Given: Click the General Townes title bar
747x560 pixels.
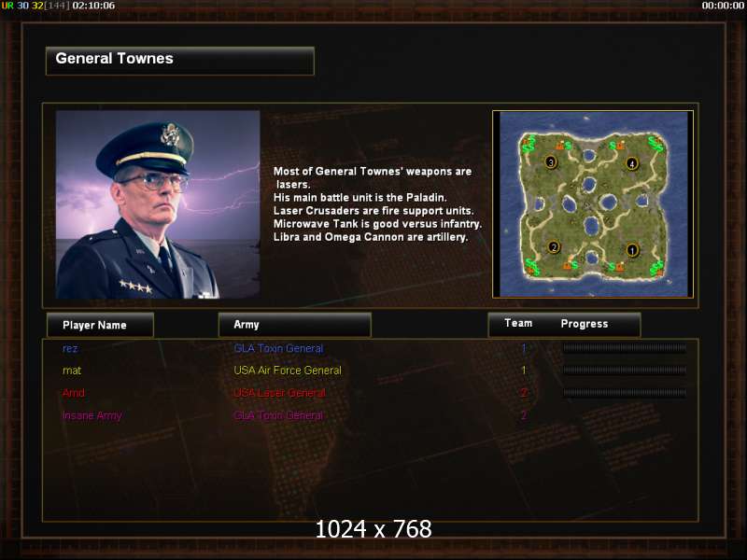Looking at the screenshot, I should (180, 61).
